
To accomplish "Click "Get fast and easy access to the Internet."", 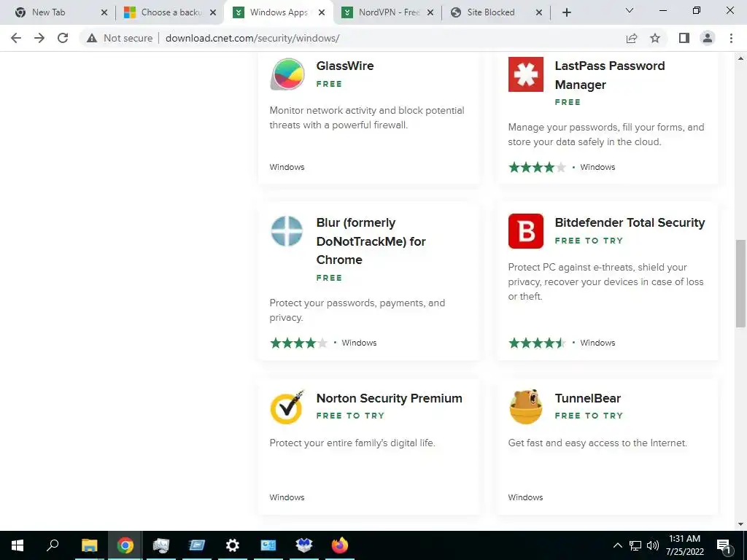I will [x=597, y=443].
